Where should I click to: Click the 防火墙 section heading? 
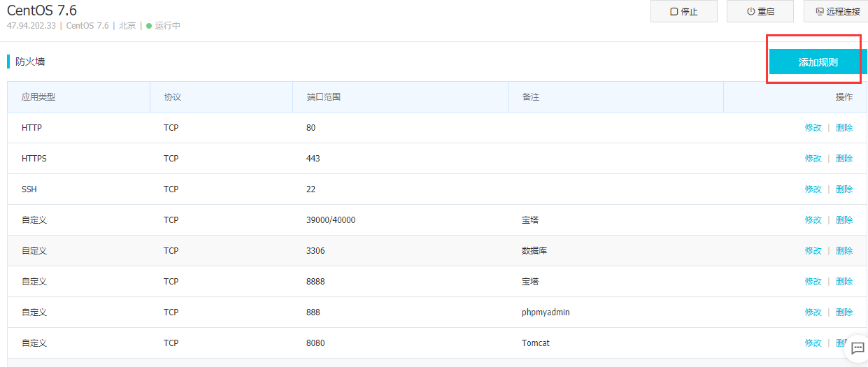30,62
